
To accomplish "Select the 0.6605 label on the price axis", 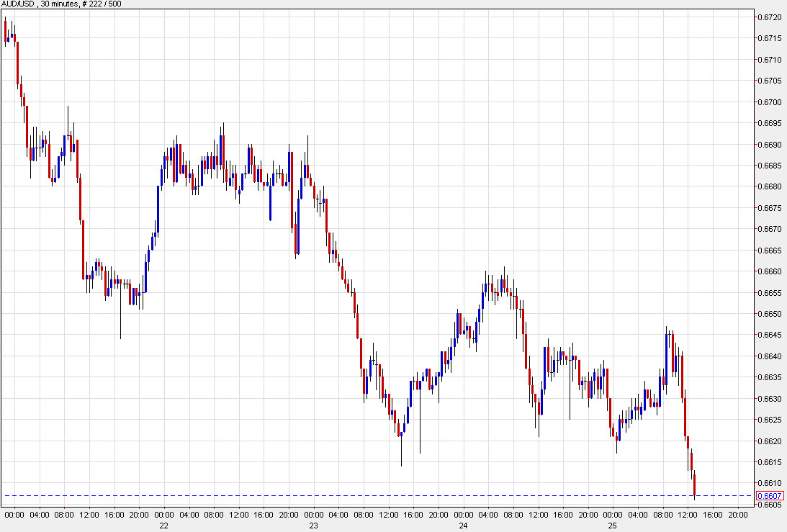I will point(768,504).
